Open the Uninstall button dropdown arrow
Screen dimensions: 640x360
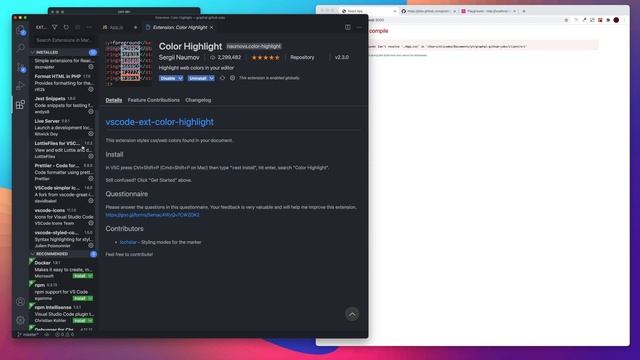point(211,78)
